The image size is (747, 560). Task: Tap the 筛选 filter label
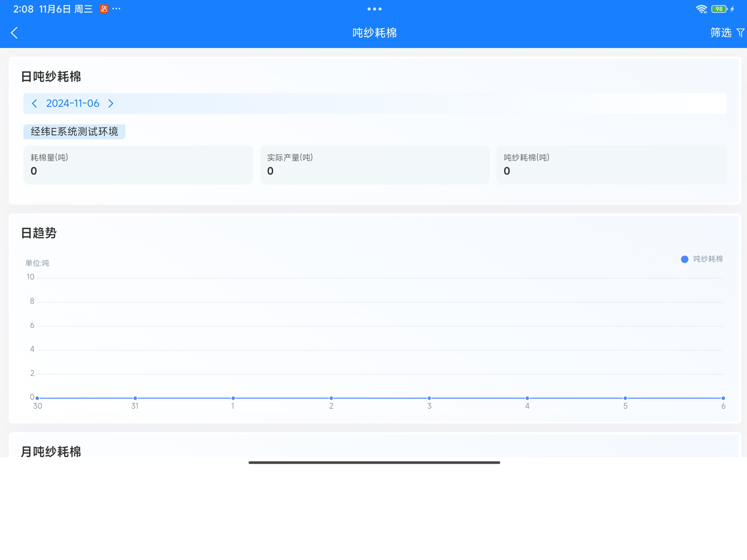721,32
